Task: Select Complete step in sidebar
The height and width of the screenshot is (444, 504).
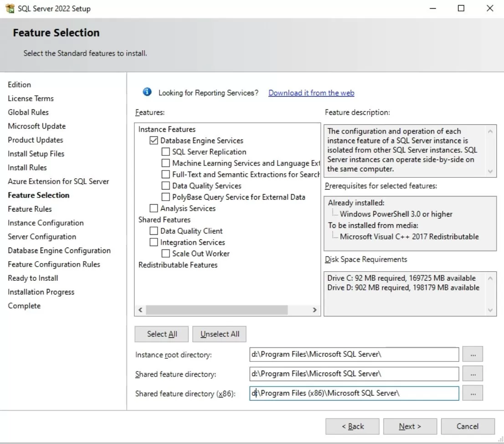Action: [x=24, y=306]
